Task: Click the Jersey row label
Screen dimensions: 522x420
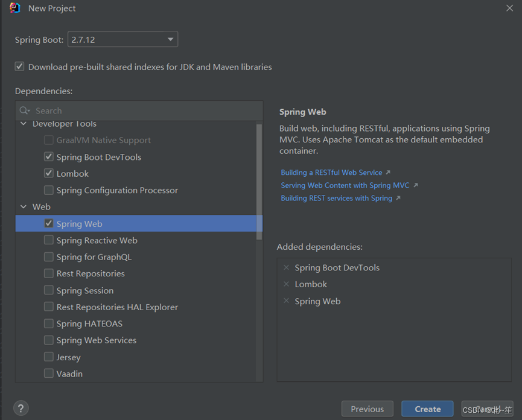Action: click(x=69, y=357)
